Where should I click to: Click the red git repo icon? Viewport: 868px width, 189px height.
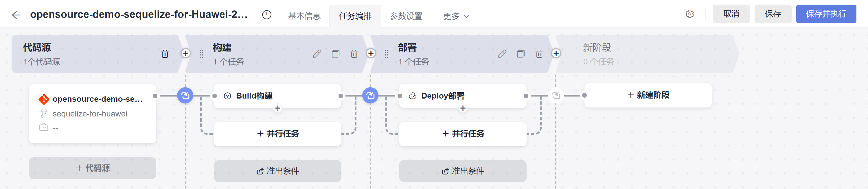click(x=44, y=99)
